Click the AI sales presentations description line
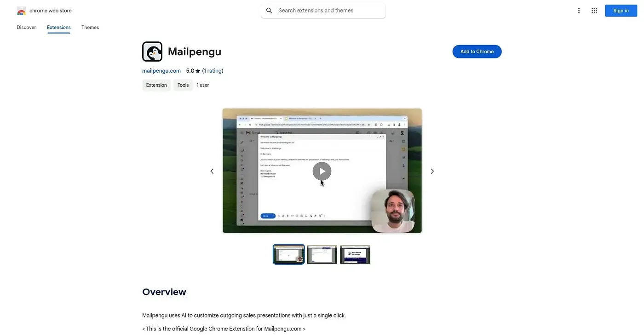This screenshot has height=335, width=644. (244, 315)
